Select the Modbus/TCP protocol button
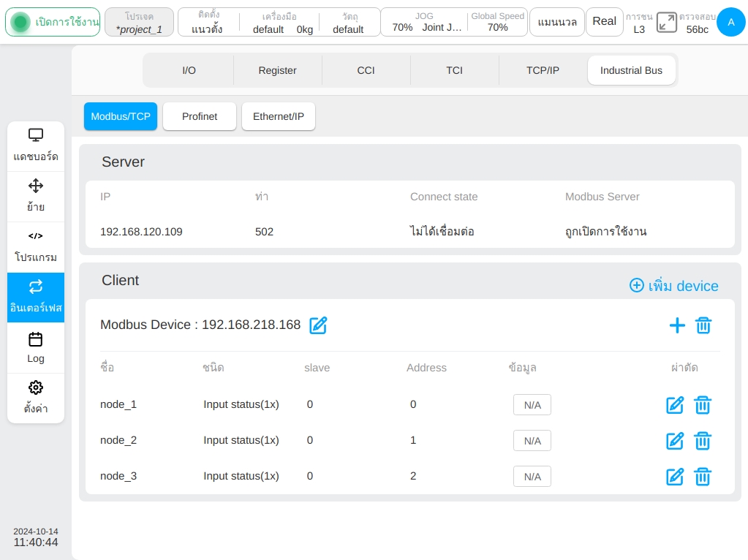748x560 pixels. pos(121,116)
